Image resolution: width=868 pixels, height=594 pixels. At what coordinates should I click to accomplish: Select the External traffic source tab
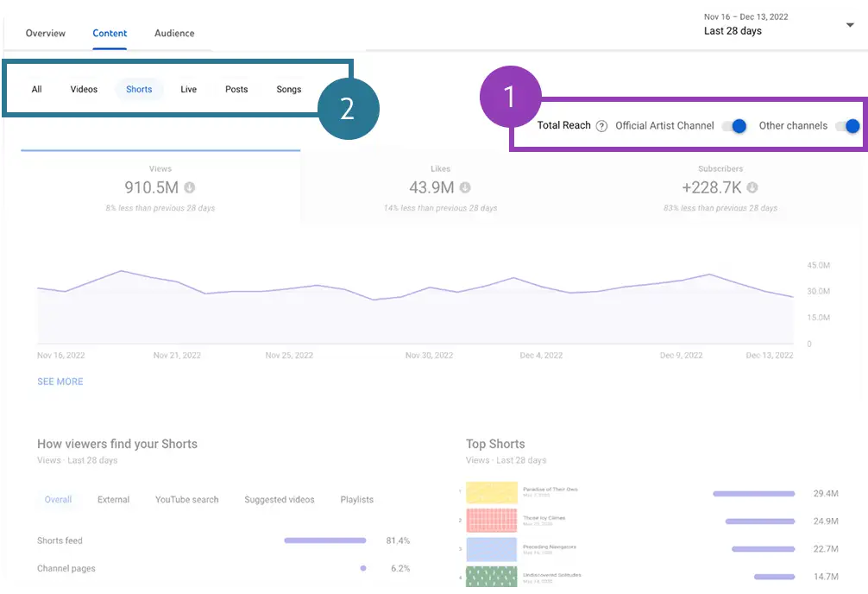coord(114,500)
